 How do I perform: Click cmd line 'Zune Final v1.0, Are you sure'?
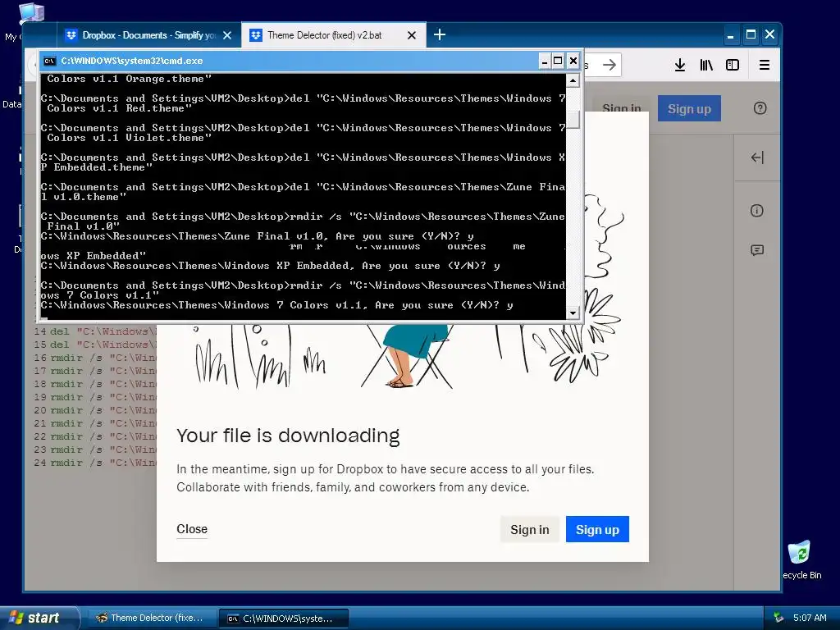257,236
